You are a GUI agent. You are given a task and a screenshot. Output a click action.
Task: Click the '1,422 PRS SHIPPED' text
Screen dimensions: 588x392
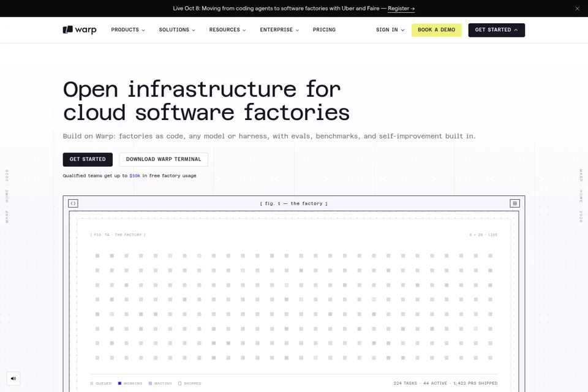coord(475,383)
